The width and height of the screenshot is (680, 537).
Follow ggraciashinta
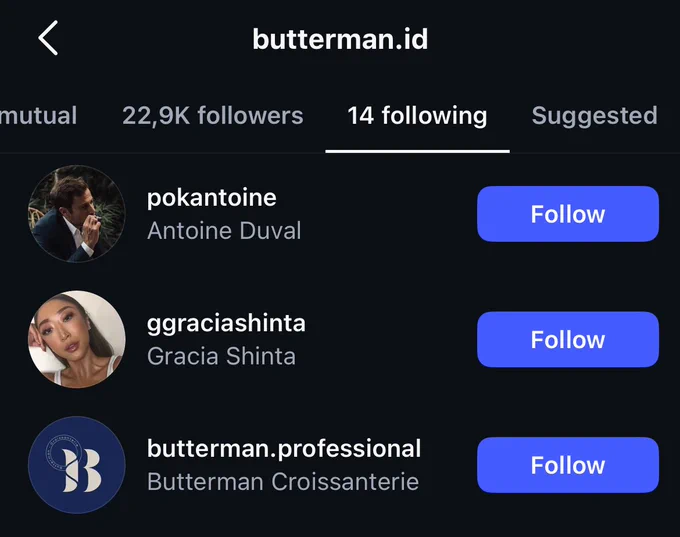(568, 339)
